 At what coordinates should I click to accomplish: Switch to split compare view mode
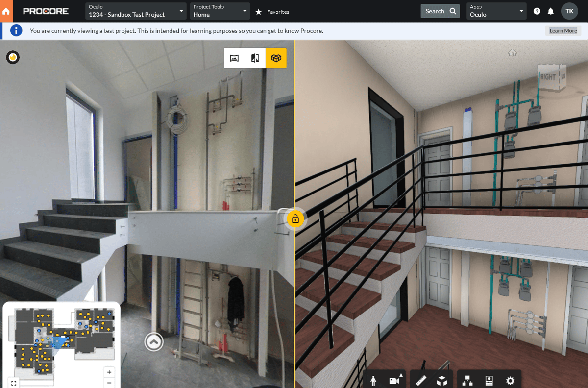click(x=255, y=58)
